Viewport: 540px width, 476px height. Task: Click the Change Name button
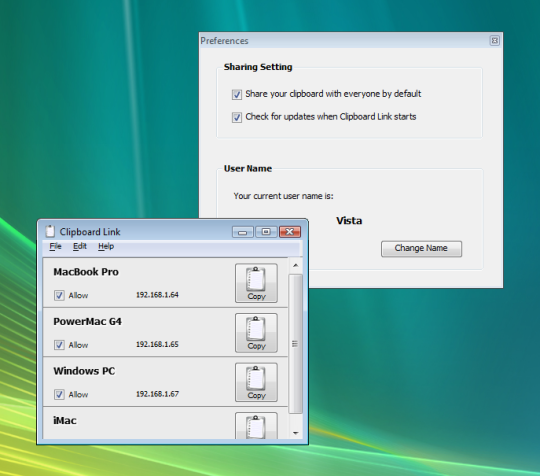click(421, 248)
